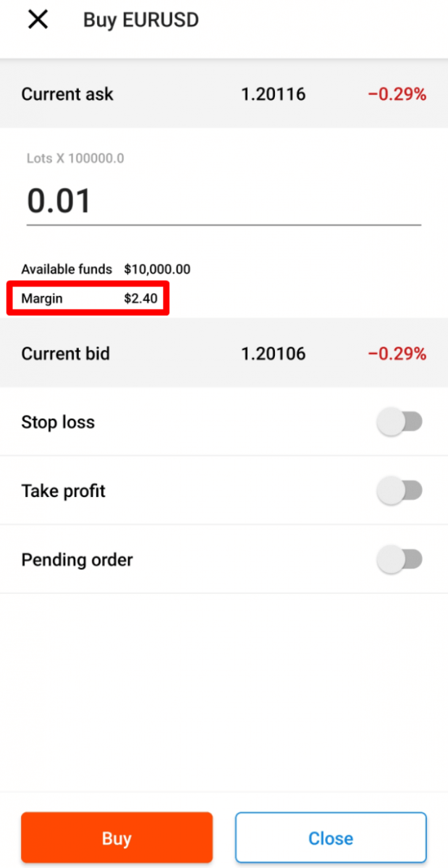Disable the Stop loss toggle
The image size is (448, 868).
point(400,421)
